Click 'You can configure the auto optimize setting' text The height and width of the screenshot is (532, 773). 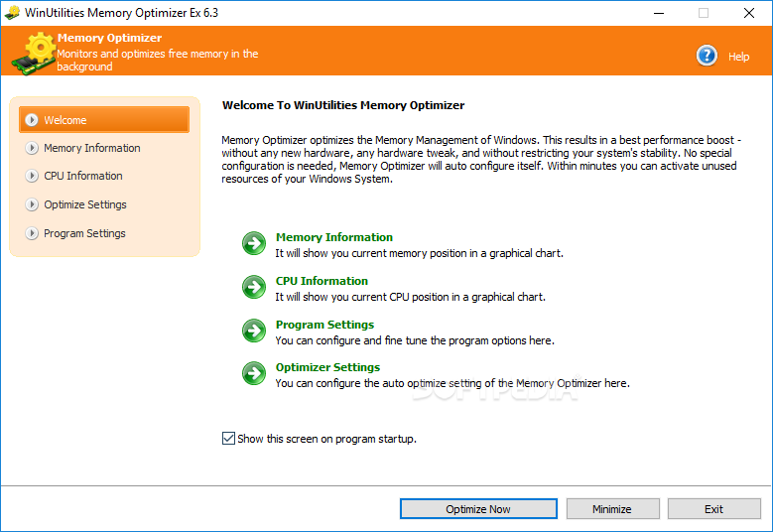tap(452, 383)
